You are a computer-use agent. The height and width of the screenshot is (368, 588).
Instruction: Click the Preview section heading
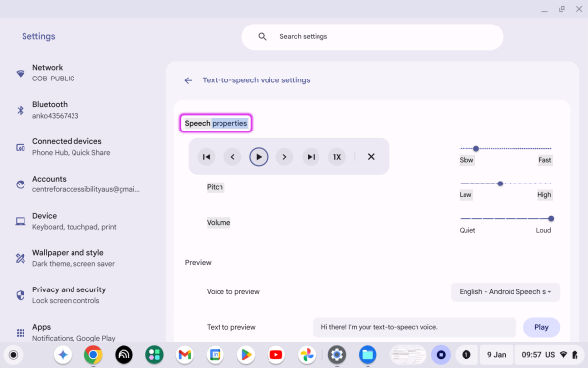(x=198, y=262)
